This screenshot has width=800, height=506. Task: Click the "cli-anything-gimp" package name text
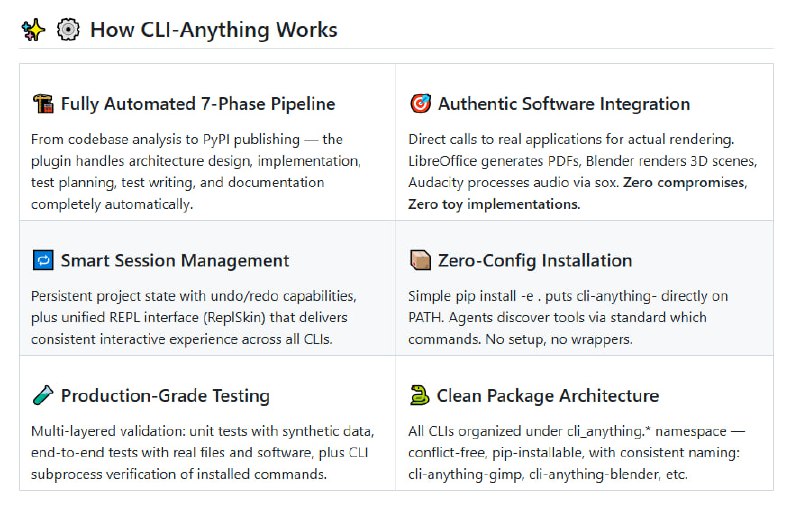tap(463, 474)
